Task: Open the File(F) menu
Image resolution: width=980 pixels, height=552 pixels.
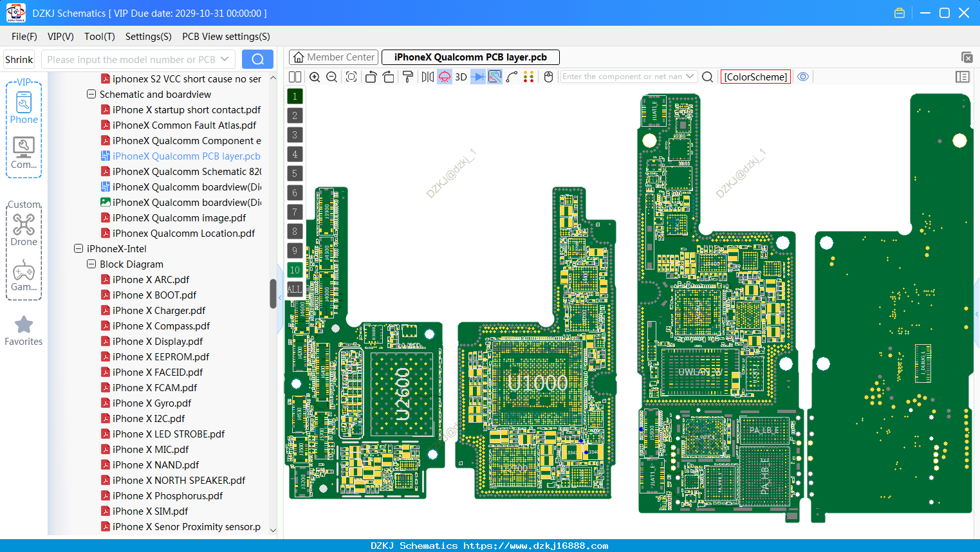Action: tap(24, 37)
